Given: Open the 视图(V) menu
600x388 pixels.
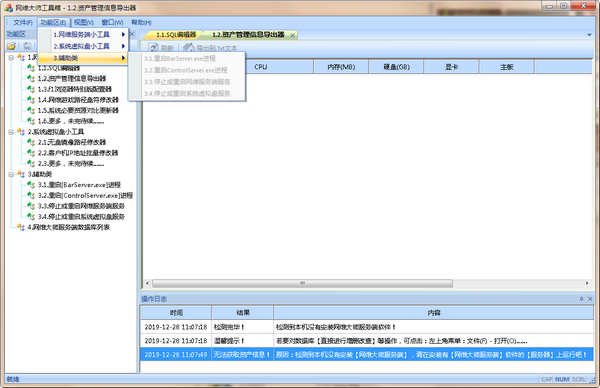Looking at the screenshot, I should [84, 23].
